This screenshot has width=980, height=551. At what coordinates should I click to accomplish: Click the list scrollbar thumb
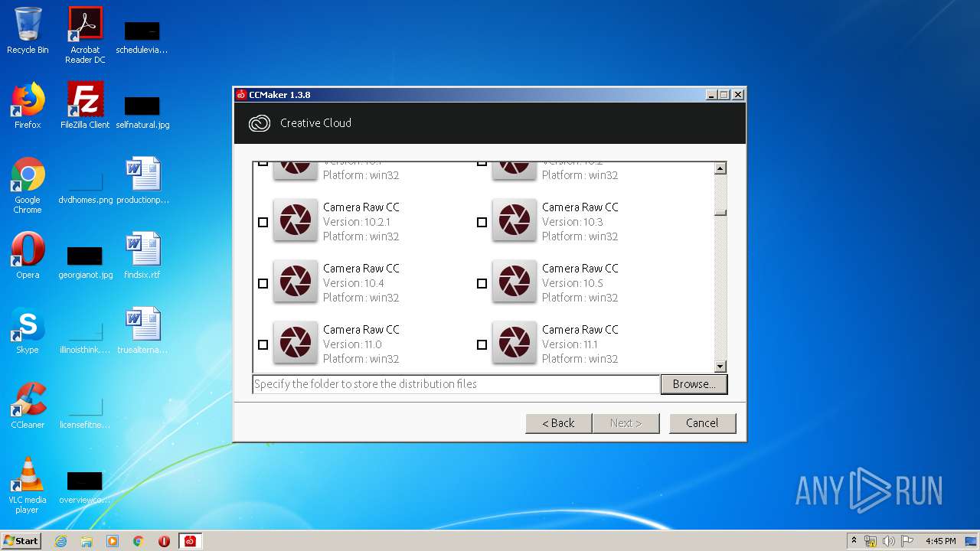[720, 213]
